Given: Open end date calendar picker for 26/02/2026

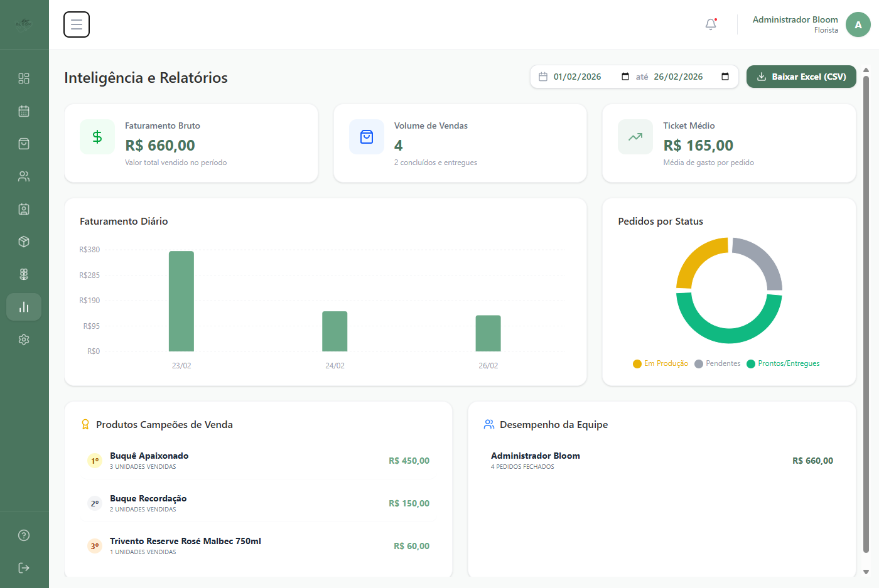Looking at the screenshot, I should (725, 77).
